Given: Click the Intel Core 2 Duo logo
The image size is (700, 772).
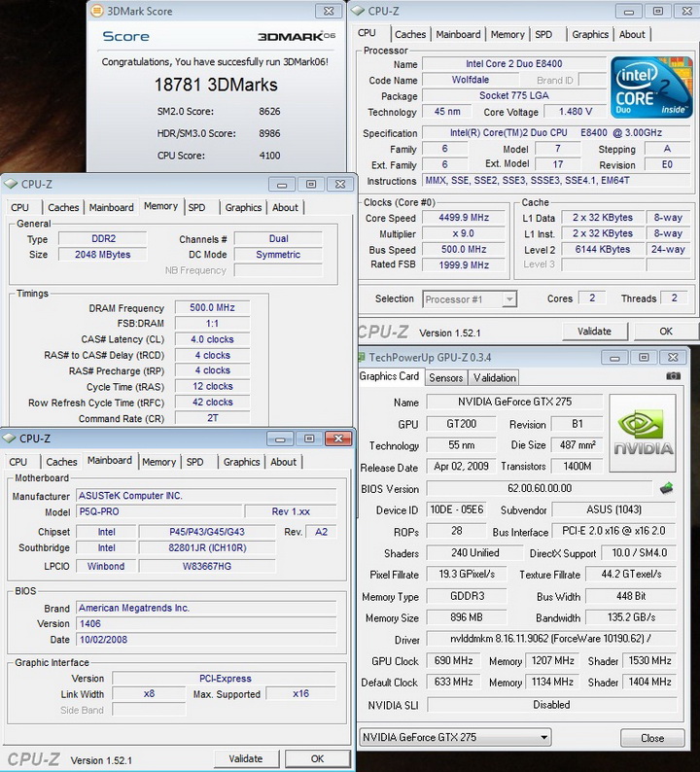Looking at the screenshot, I should [651, 88].
